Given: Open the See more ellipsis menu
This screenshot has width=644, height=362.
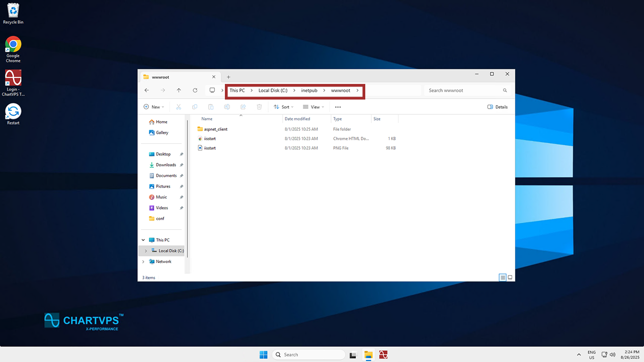Looking at the screenshot, I should 338,107.
